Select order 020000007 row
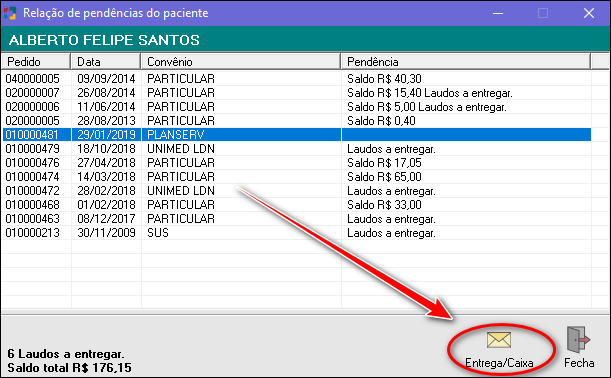Screen dimensions: 611x378 click(296, 93)
